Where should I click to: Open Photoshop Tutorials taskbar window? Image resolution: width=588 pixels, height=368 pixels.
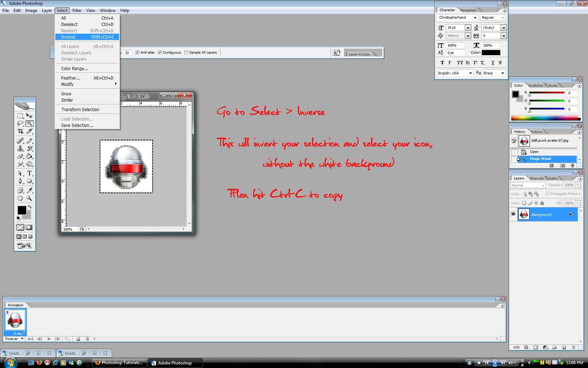119,363
